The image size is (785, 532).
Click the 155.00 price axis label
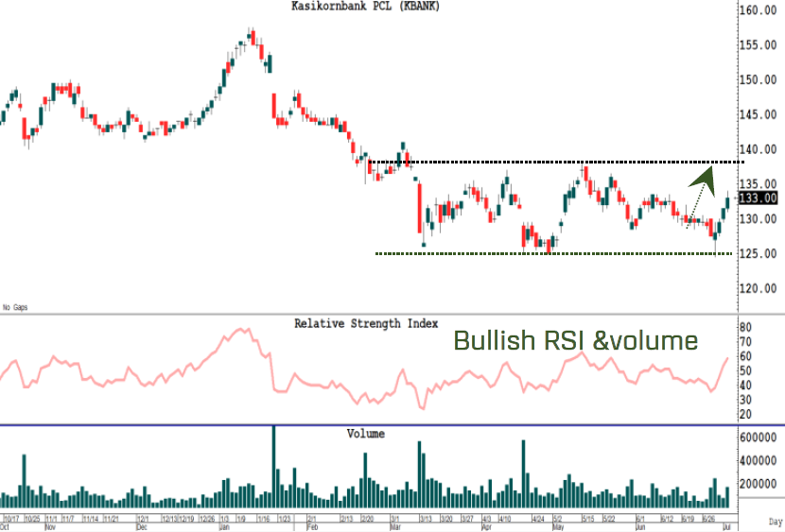758,45
